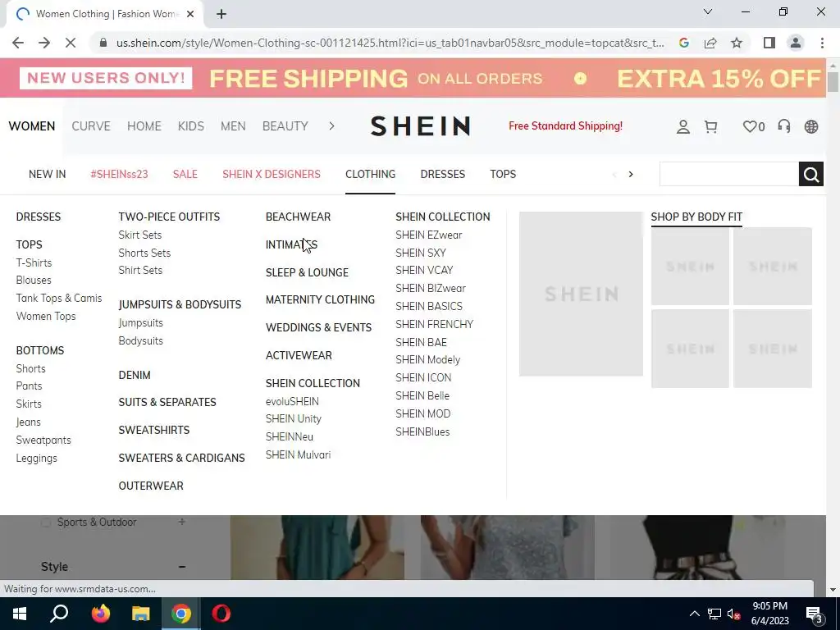This screenshot has height=630, width=840.
Task: Open the Windows Start menu
Action: pyautogui.click(x=20, y=614)
